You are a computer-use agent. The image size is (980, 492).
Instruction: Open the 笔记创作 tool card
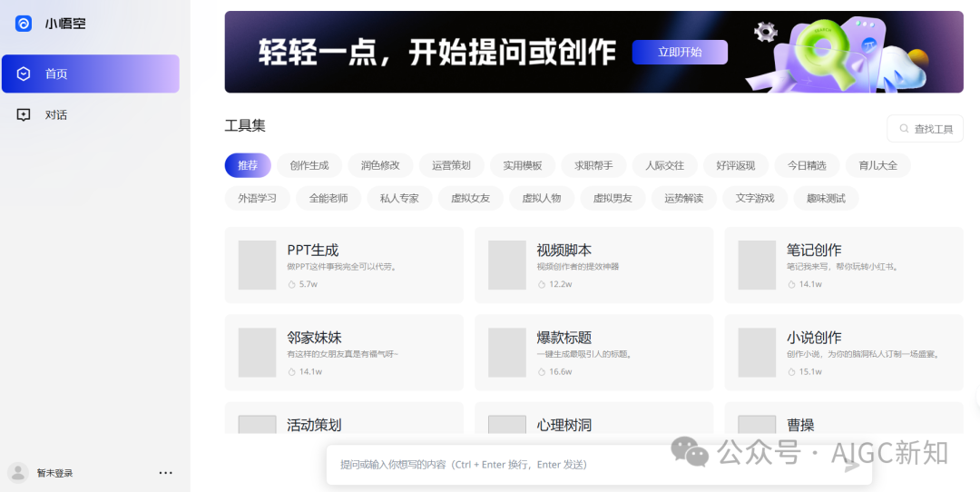(843, 264)
